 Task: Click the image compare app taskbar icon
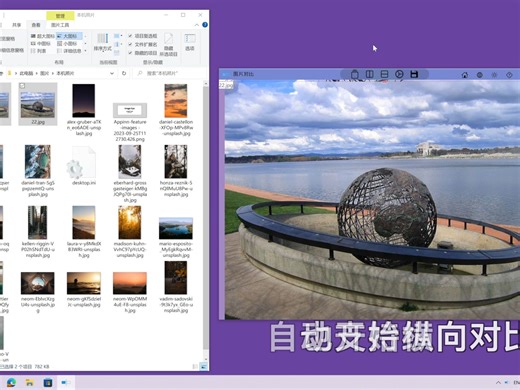[x=66, y=382]
